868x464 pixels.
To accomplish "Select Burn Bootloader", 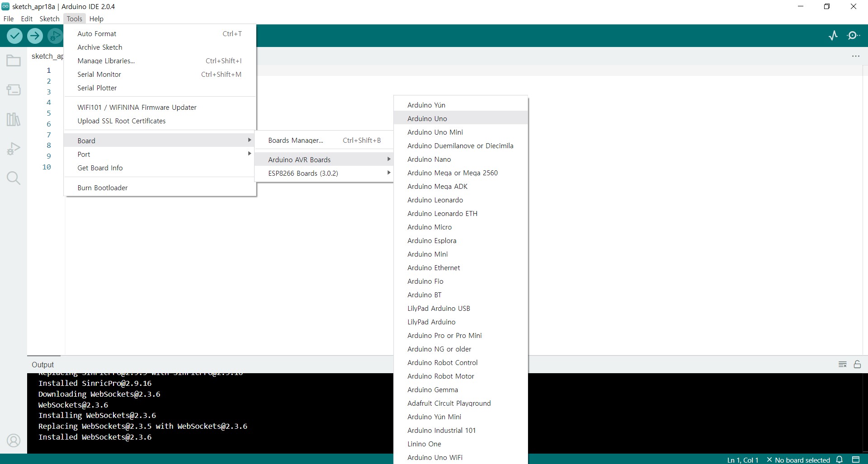I will point(160,187).
